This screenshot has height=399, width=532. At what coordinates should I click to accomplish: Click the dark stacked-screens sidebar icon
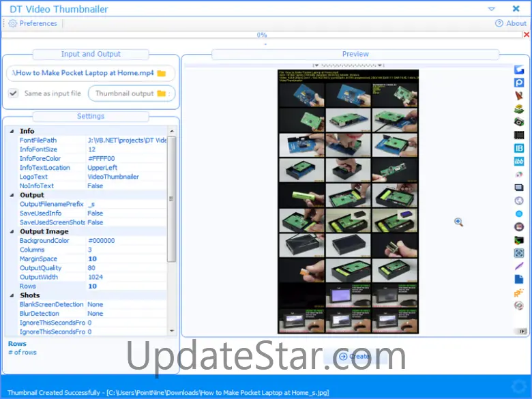(519, 188)
